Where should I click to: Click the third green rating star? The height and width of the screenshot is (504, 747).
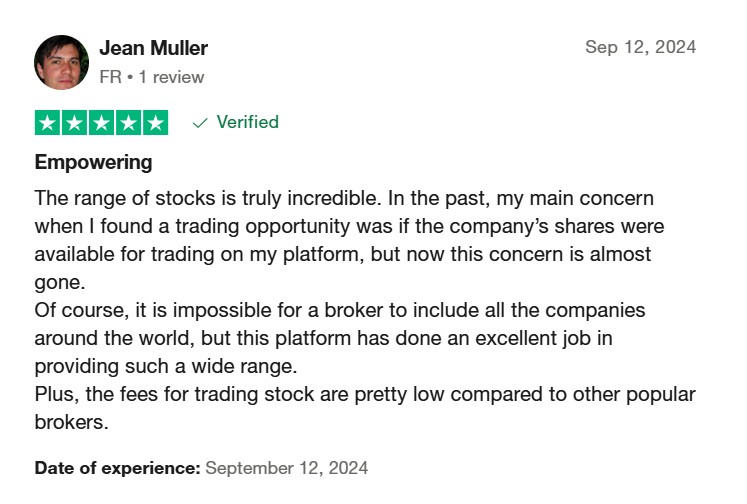101,123
